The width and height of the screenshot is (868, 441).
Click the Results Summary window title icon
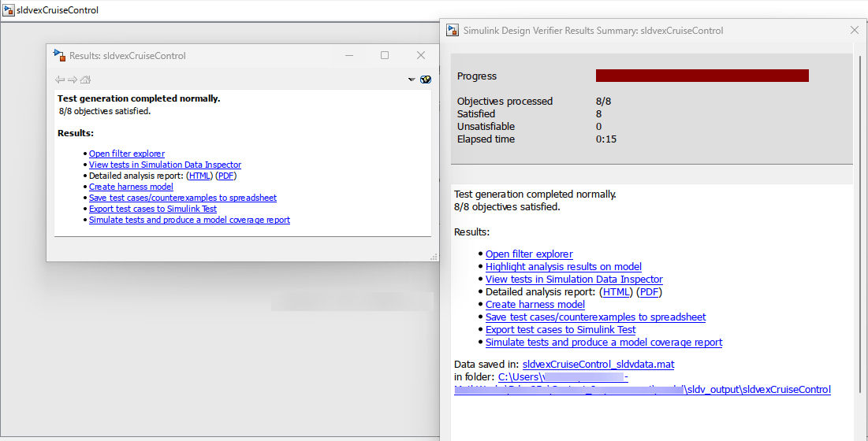tap(453, 31)
